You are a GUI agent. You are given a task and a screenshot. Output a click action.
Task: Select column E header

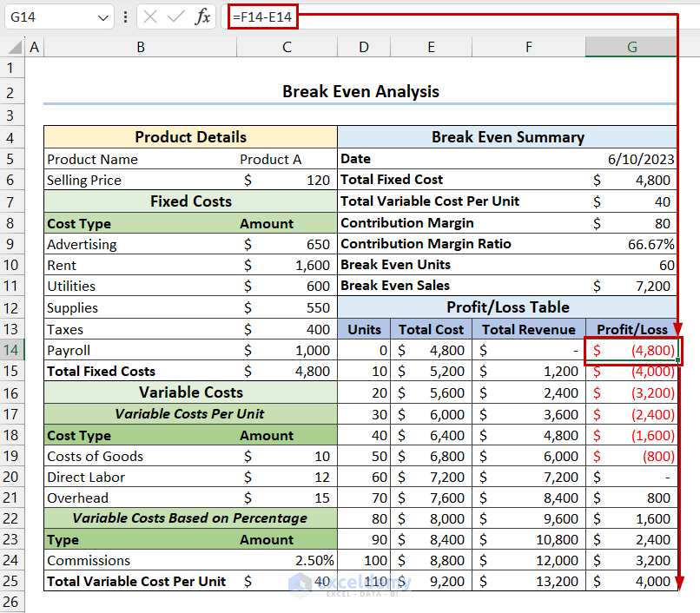point(431,47)
